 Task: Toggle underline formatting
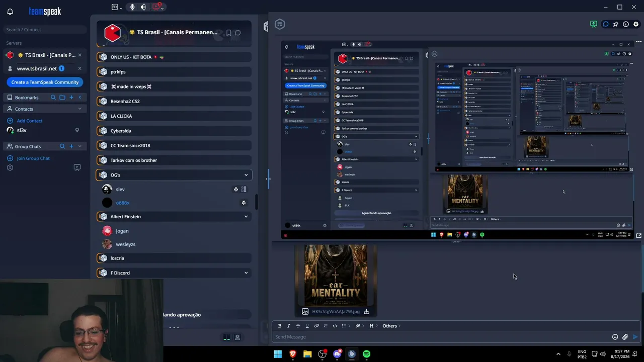click(307, 326)
